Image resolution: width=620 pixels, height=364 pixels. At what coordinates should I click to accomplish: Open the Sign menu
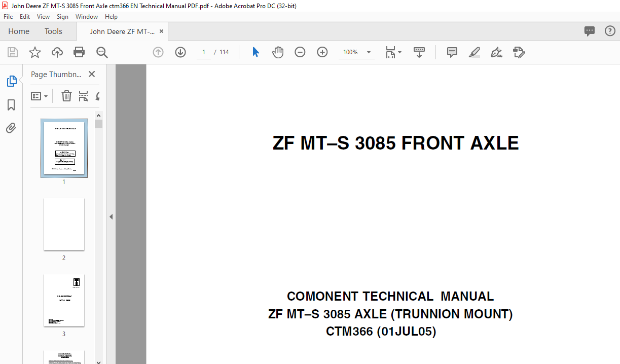point(62,17)
